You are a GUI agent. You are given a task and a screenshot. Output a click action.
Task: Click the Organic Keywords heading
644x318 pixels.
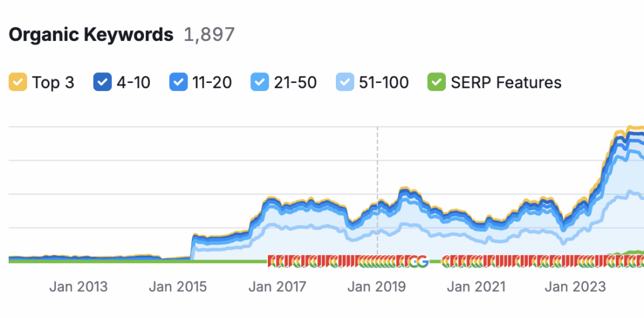pyautogui.click(x=91, y=35)
